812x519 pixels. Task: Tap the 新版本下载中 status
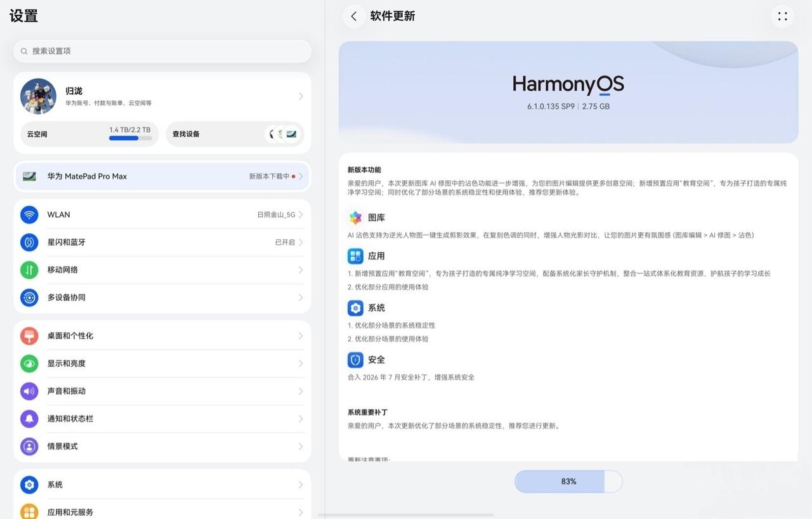click(x=269, y=176)
